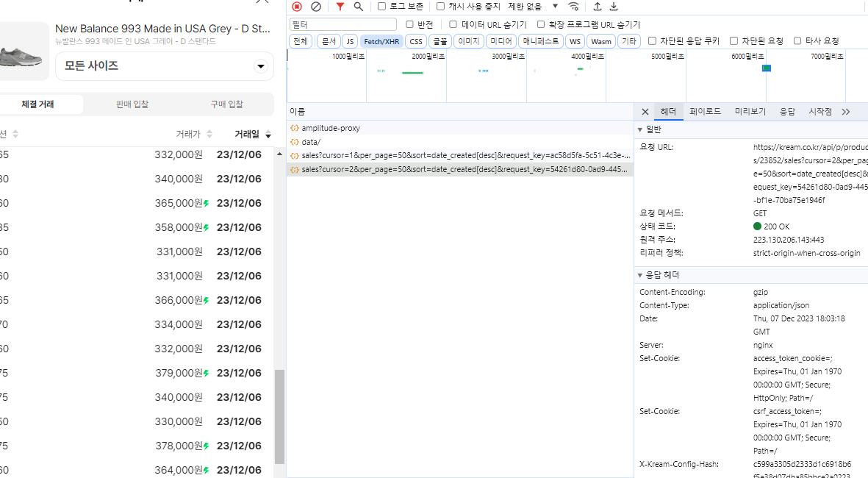Select 기타 resource type filter
Image resolution: width=868 pixels, height=478 pixels.
coord(629,41)
